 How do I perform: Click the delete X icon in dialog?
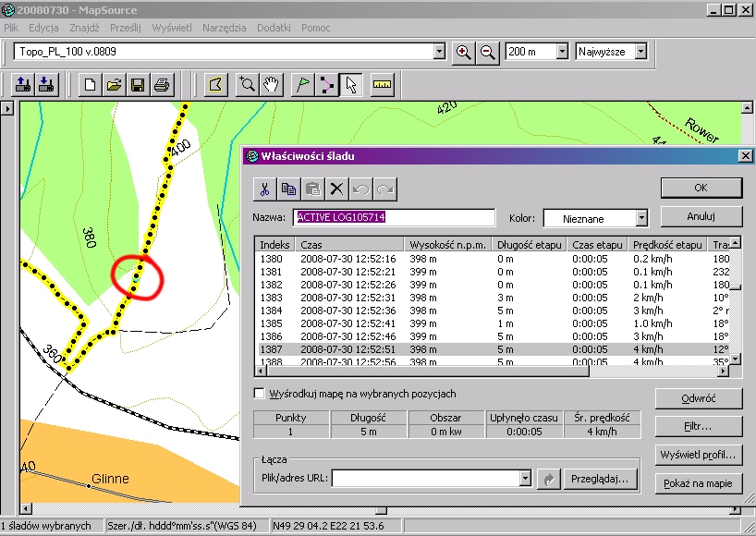(337, 189)
